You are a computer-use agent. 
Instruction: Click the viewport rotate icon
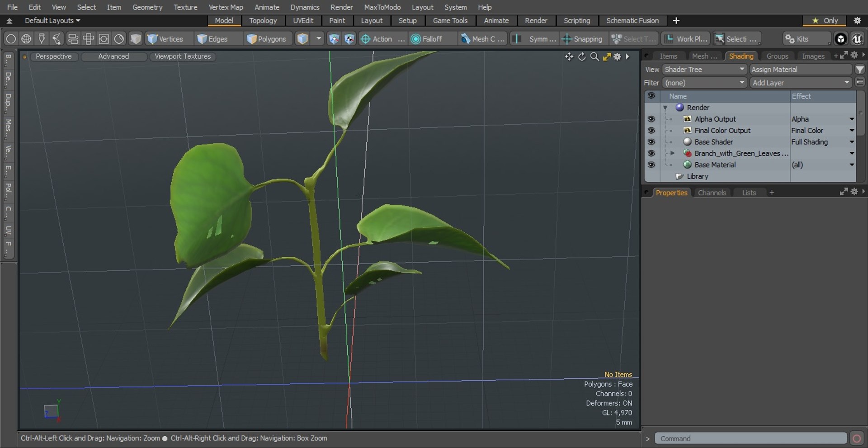(x=582, y=57)
